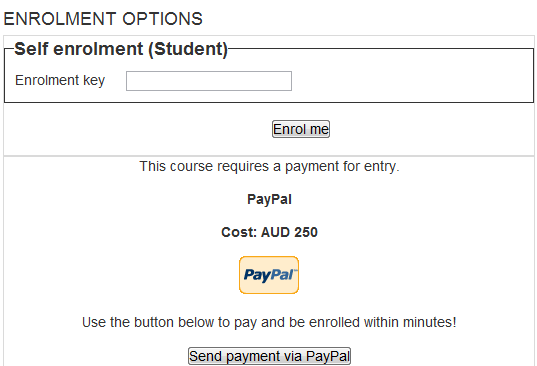Focus the Enrolment key text field
This screenshot has width=537, height=366.
pyautogui.click(x=209, y=81)
